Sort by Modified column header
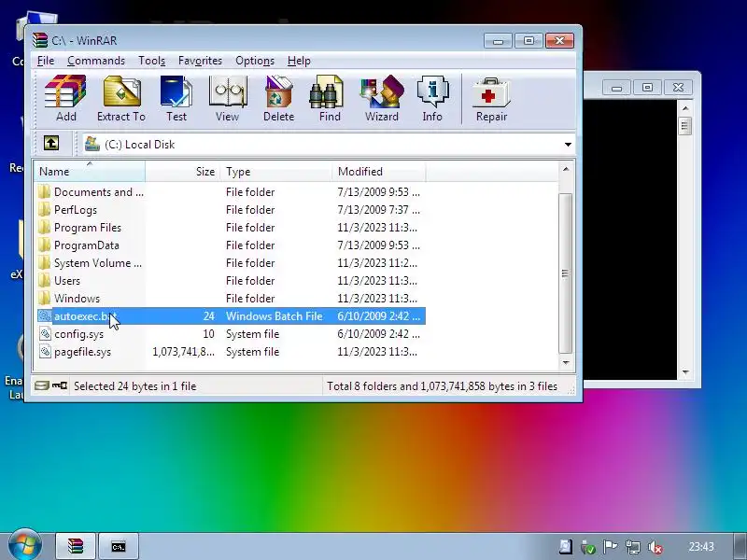The height and width of the screenshot is (560, 747). (379, 172)
